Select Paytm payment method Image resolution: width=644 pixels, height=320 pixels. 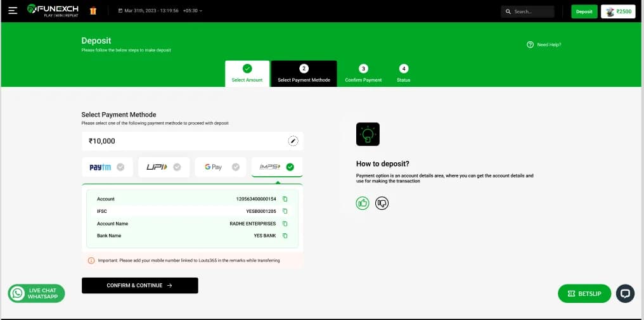(x=107, y=167)
